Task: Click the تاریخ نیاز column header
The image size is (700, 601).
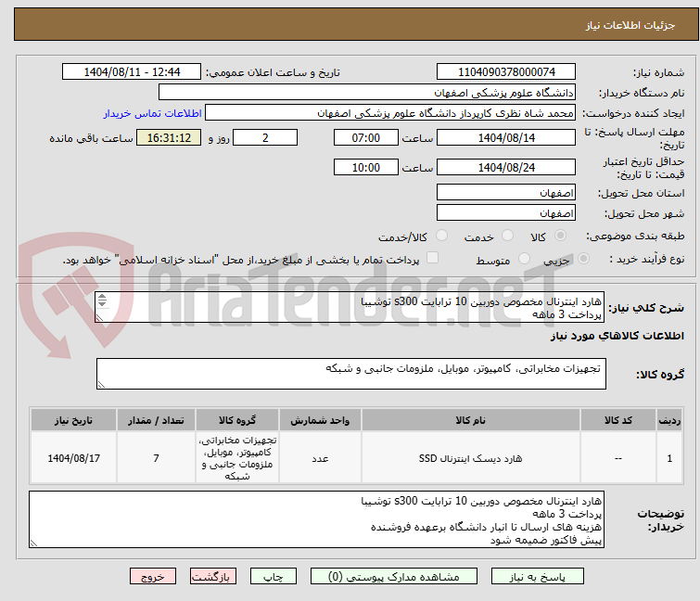Action: pyautogui.click(x=73, y=420)
